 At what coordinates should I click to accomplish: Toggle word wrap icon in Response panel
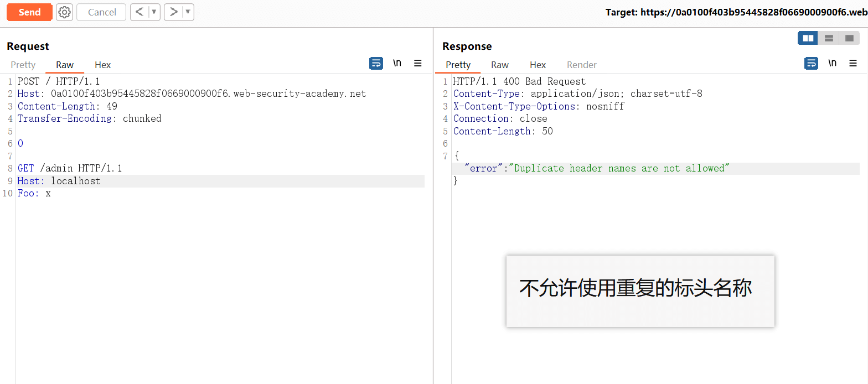(811, 64)
